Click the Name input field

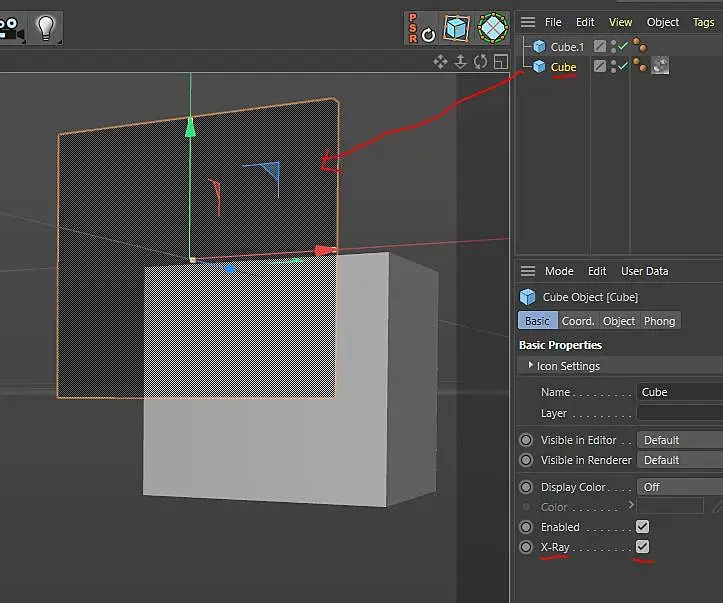(x=680, y=392)
